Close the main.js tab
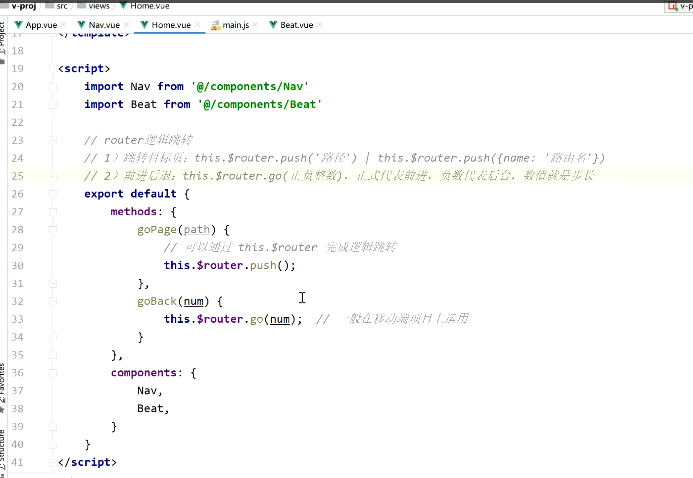 click(x=255, y=25)
